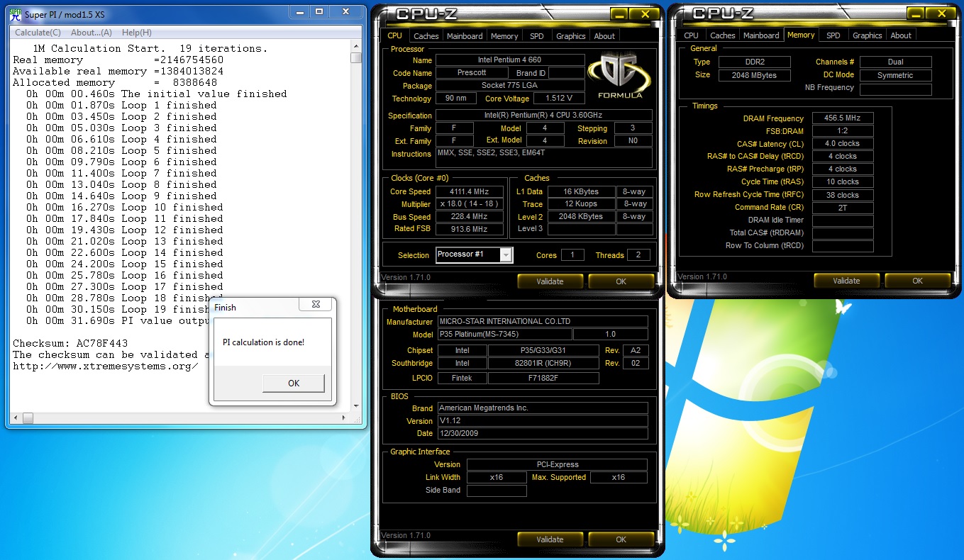The height and width of the screenshot is (560, 964).
Task: Confirm the 'PI calculation is done!' dialog with OK
Action: click(x=294, y=383)
